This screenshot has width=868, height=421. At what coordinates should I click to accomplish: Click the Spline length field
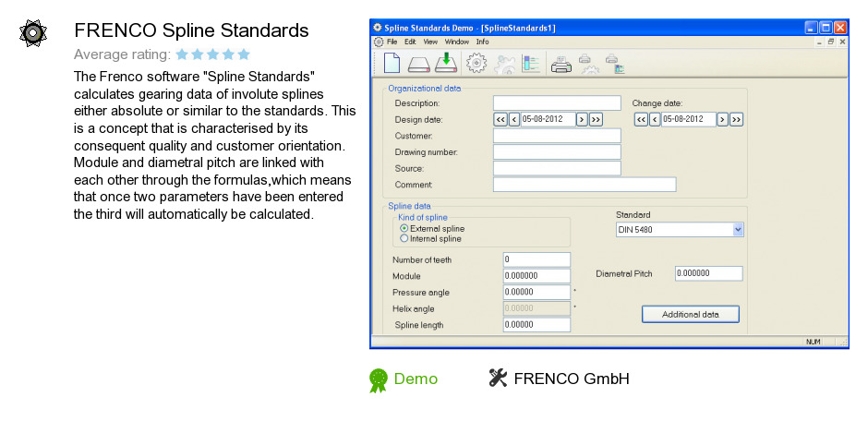click(x=536, y=325)
